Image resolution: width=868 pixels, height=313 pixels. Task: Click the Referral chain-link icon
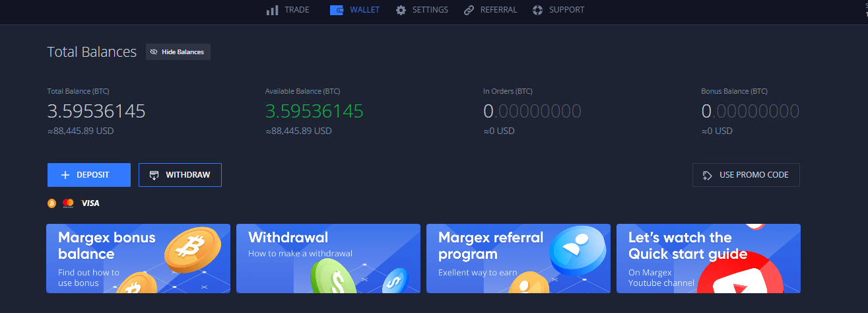click(x=469, y=11)
